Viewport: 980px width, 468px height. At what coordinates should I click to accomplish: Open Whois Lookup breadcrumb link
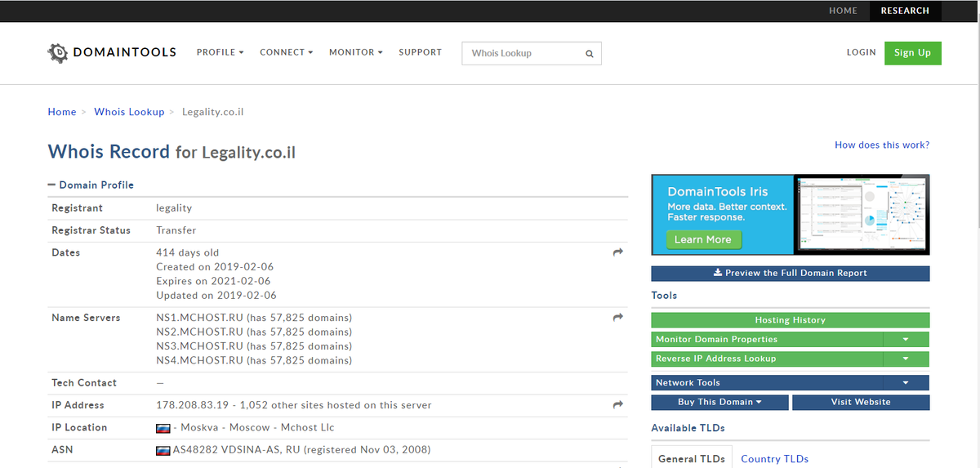coord(129,112)
